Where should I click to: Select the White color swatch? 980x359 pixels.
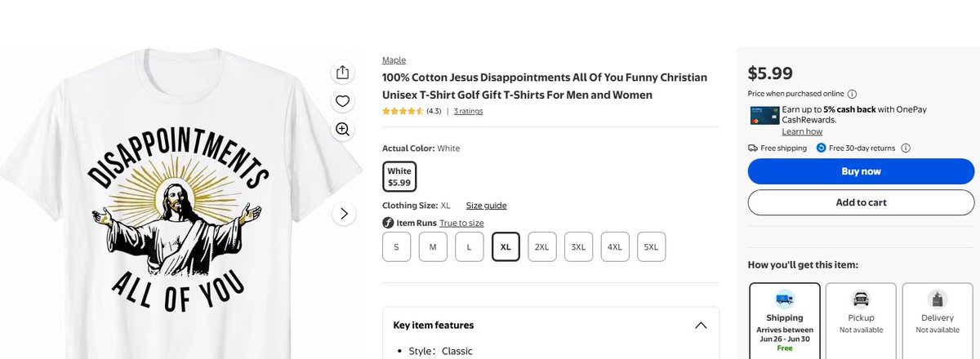tap(399, 176)
